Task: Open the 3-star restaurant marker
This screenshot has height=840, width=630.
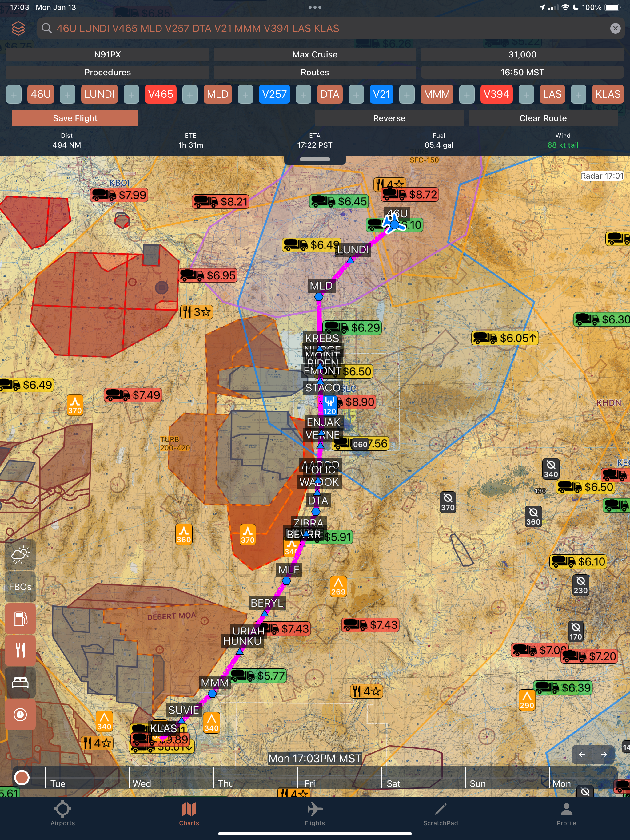Action: click(197, 312)
